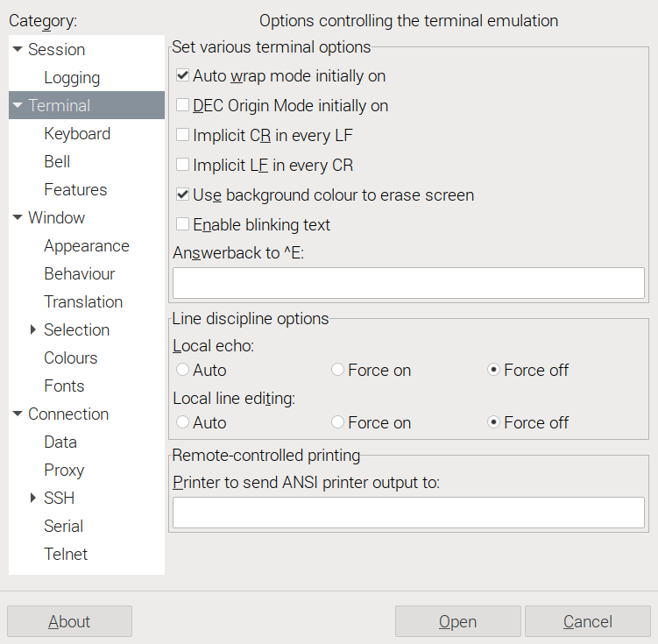Viewport: 658px width, 644px height.
Task: Go to the Behaviour category
Action: (80, 273)
